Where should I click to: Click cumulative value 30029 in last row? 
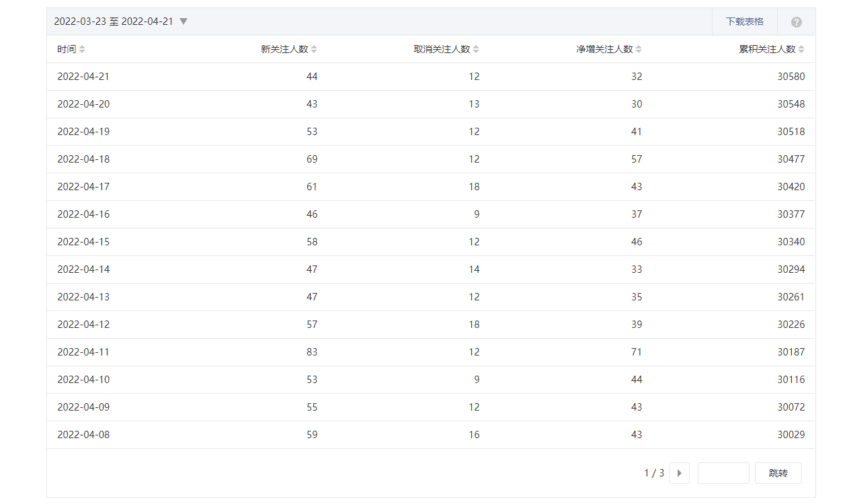(791, 435)
